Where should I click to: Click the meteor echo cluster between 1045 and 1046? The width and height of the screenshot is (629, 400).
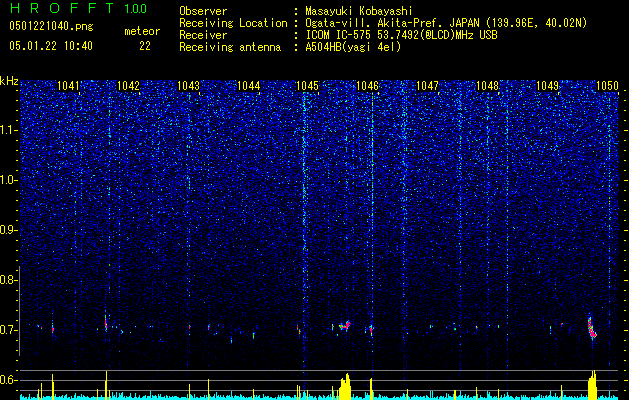(345, 325)
